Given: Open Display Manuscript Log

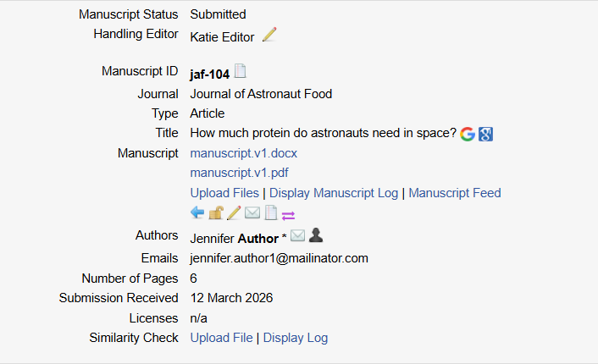Looking at the screenshot, I should [334, 193].
